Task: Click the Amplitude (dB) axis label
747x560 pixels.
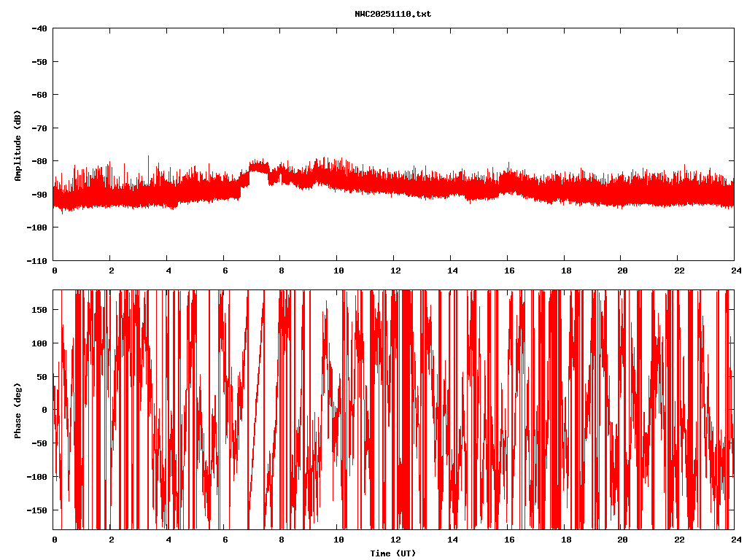Action: coord(18,145)
